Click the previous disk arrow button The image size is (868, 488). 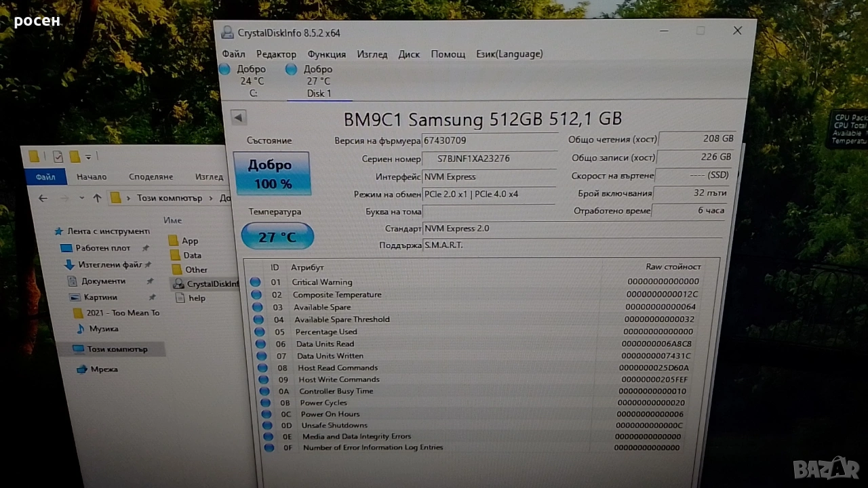click(238, 118)
